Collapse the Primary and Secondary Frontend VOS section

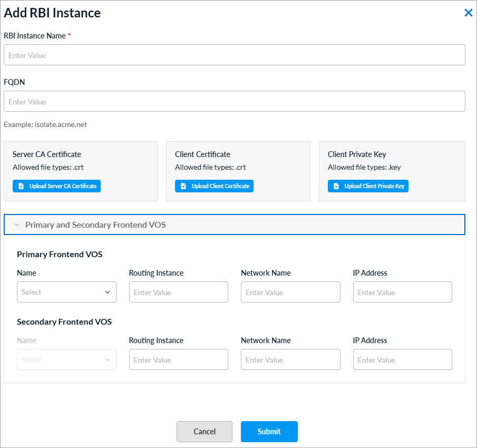(x=16, y=224)
